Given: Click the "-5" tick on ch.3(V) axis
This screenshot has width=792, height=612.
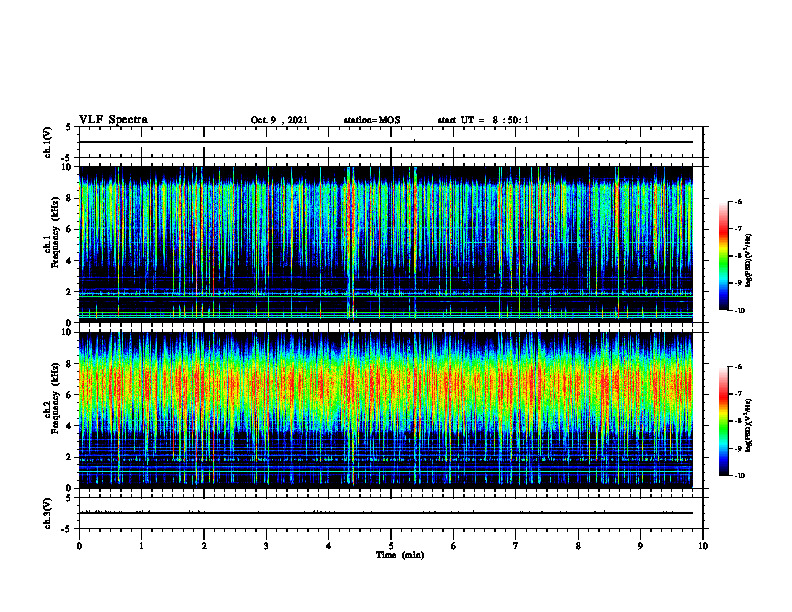Looking at the screenshot, I should coord(67,529).
